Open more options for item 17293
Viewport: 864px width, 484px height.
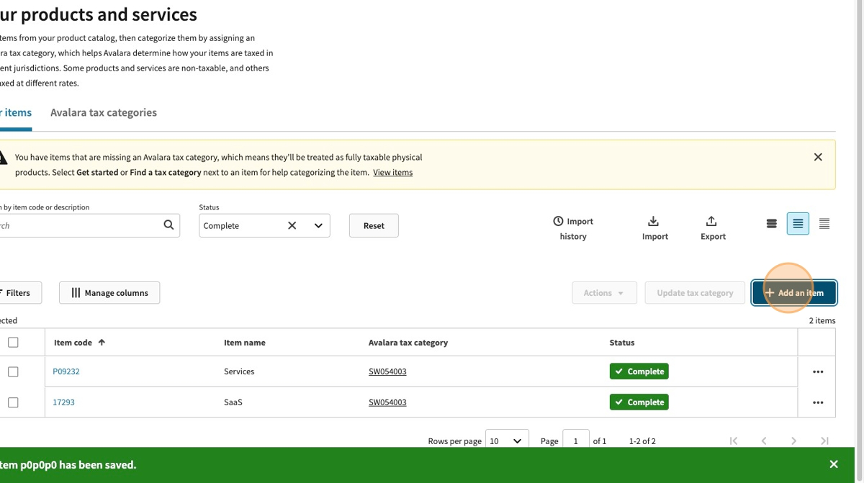tap(818, 402)
